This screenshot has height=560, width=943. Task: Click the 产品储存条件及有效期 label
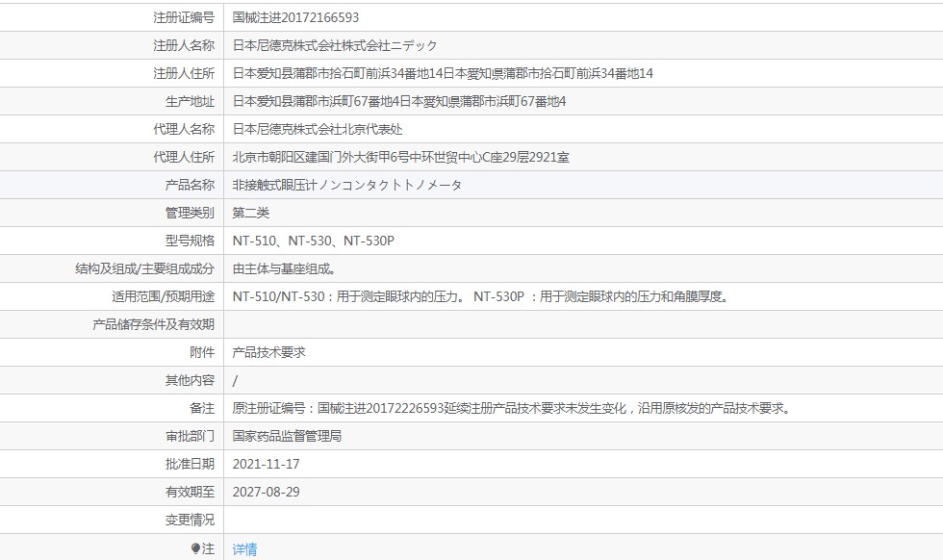[x=153, y=325]
